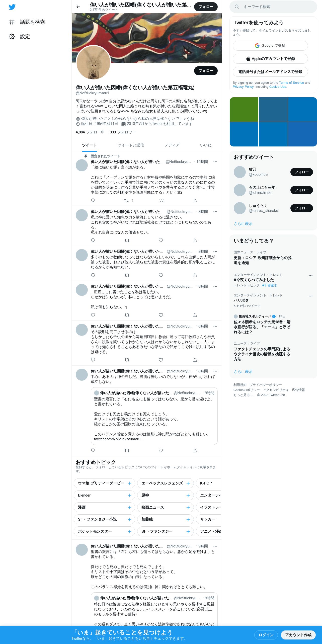This screenshot has height=644, width=322.
Task: Open the rabbit profile avatar picture
Action: [93, 63]
